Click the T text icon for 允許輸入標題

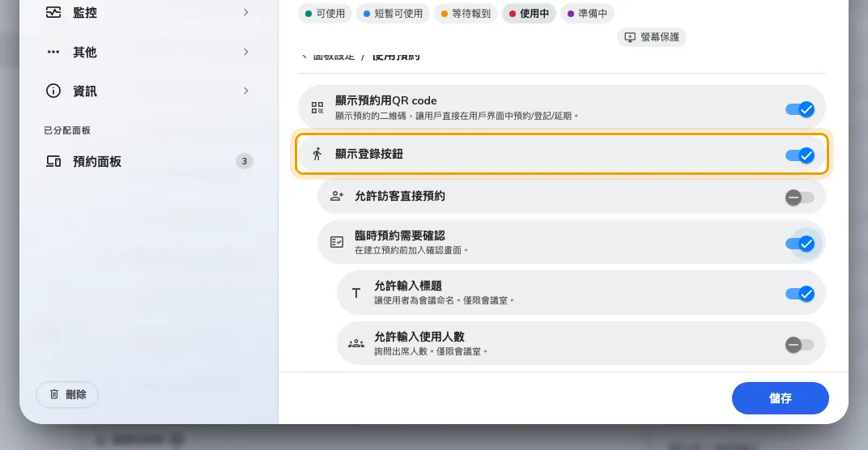pyautogui.click(x=356, y=293)
